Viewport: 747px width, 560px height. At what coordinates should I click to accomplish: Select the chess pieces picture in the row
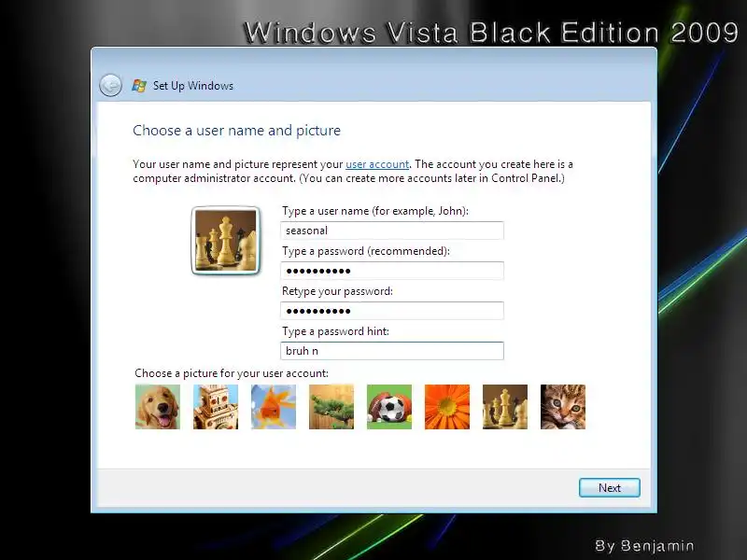pos(505,407)
